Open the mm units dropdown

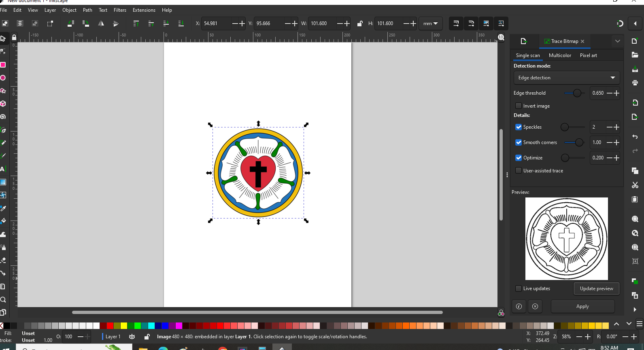430,24
